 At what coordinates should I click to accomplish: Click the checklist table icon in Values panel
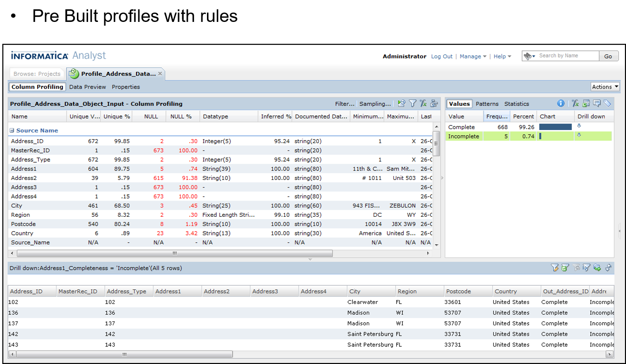(x=586, y=103)
